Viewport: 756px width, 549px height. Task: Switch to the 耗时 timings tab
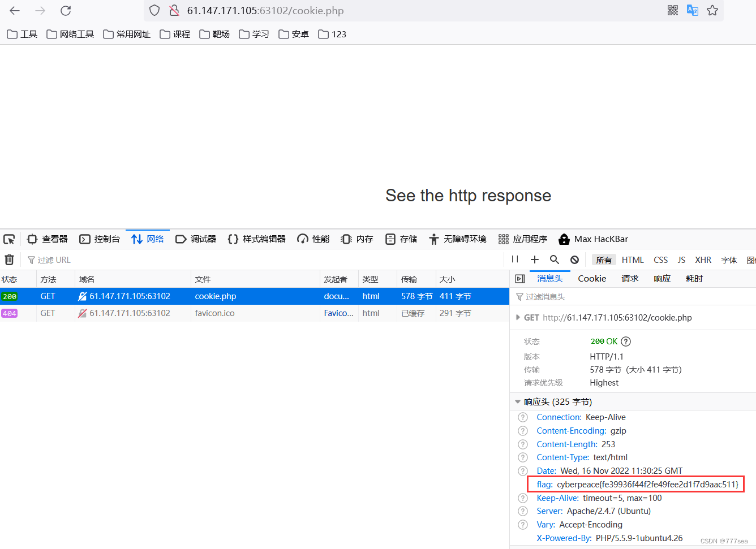point(694,279)
